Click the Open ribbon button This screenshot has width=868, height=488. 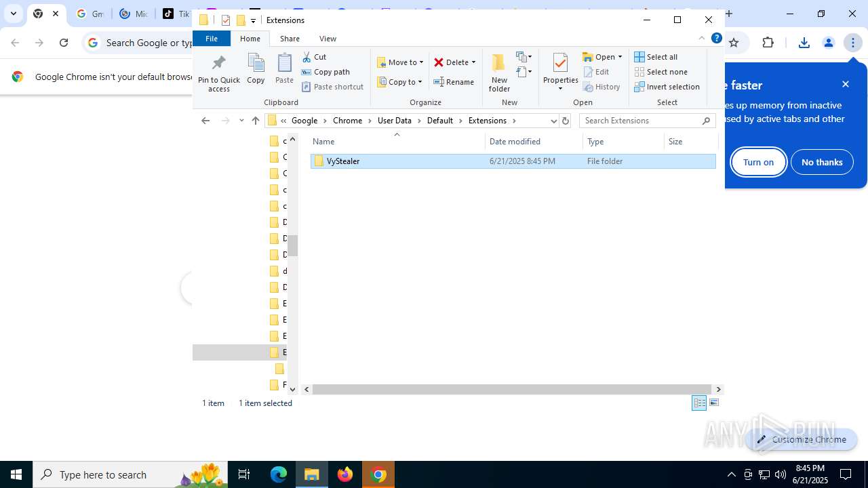coord(601,57)
